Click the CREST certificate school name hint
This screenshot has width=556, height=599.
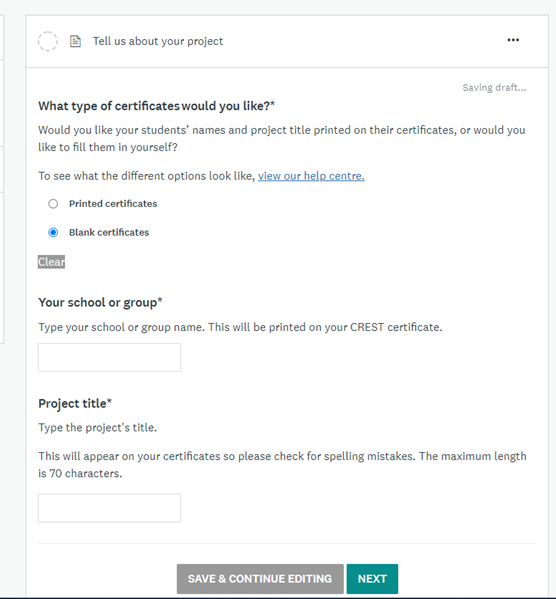pos(240,327)
